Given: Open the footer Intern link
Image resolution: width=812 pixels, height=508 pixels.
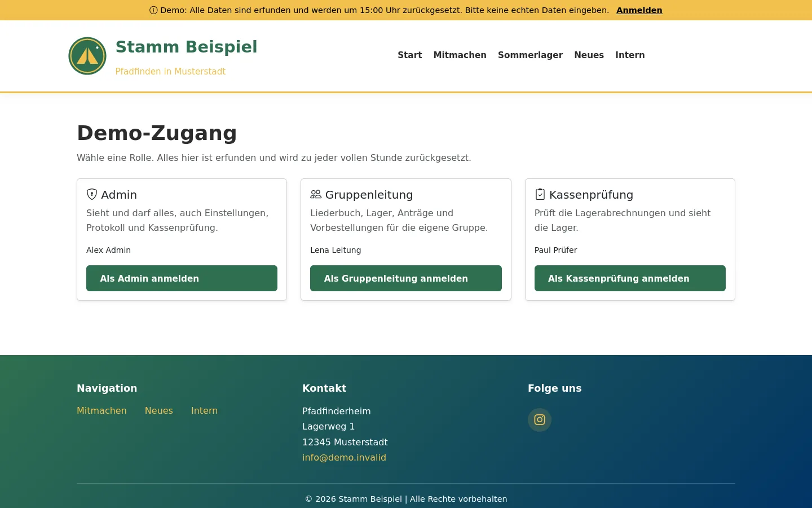Looking at the screenshot, I should point(204,410).
